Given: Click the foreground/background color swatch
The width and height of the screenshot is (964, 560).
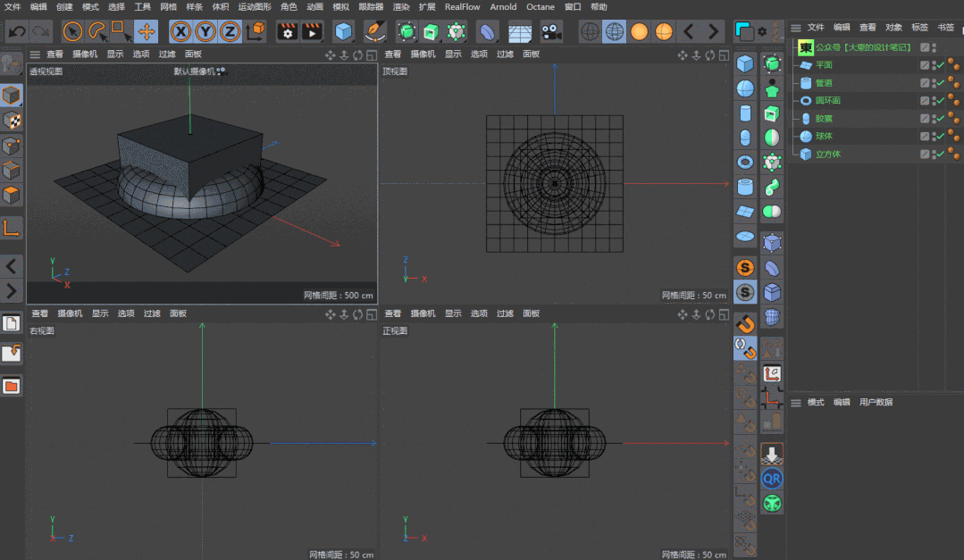Looking at the screenshot, I should click(743, 31).
